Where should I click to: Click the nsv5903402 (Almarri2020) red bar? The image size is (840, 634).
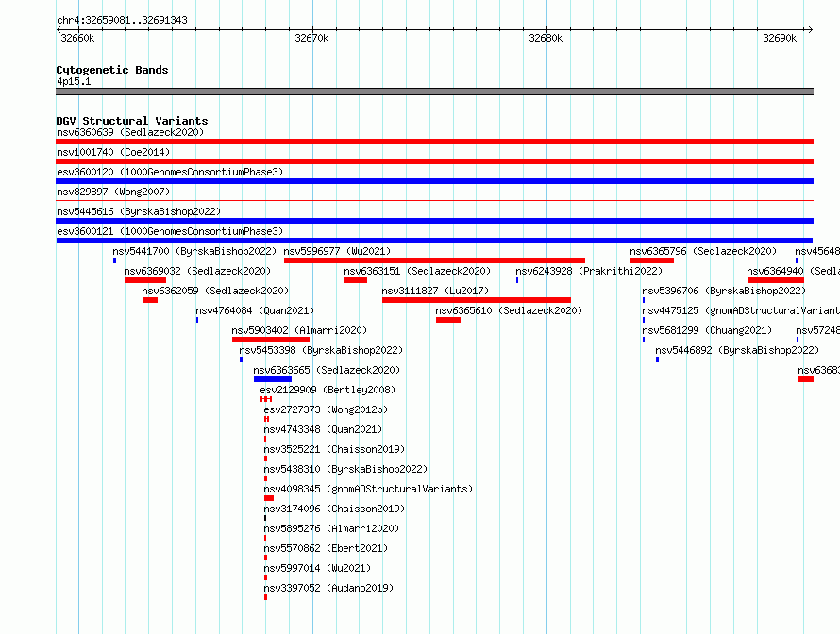pos(271,340)
